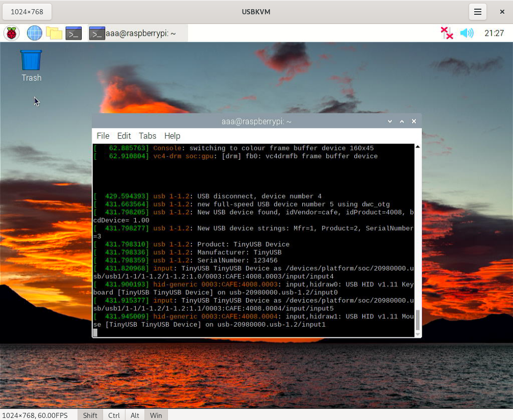The height and width of the screenshot is (420, 513).
Task: Click the text 'SerialNumber: 123456'
Action: pyautogui.click(x=237, y=260)
